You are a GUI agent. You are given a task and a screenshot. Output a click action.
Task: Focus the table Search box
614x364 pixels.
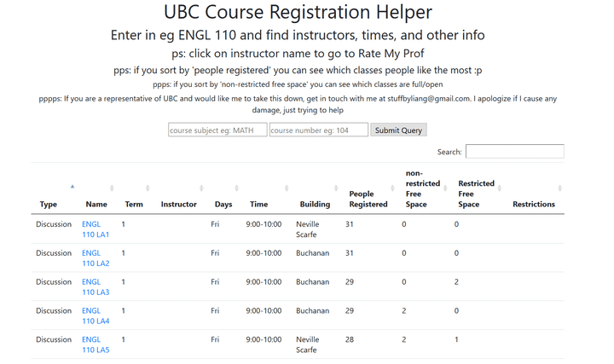pos(514,152)
